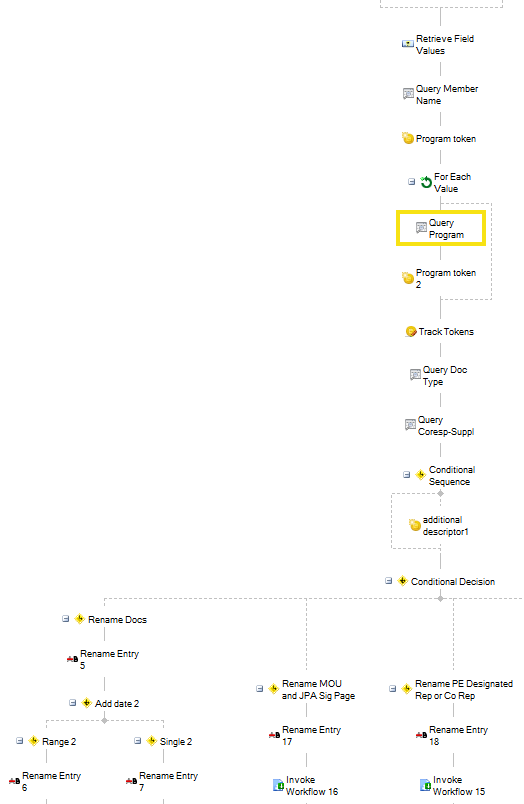Collapse the Add date 2 decision
This screenshot has width=524, height=804.
72,703
